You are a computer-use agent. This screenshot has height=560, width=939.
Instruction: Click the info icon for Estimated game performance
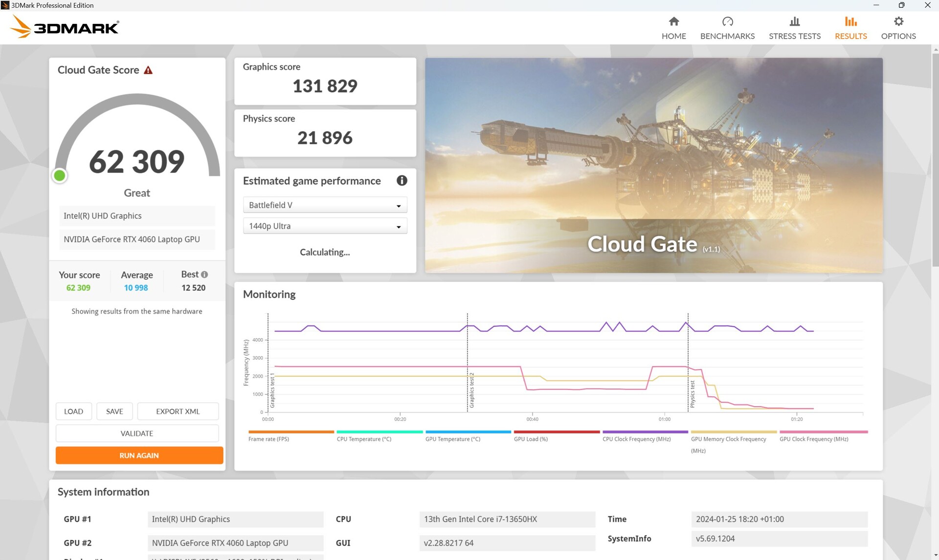click(402, 181)
